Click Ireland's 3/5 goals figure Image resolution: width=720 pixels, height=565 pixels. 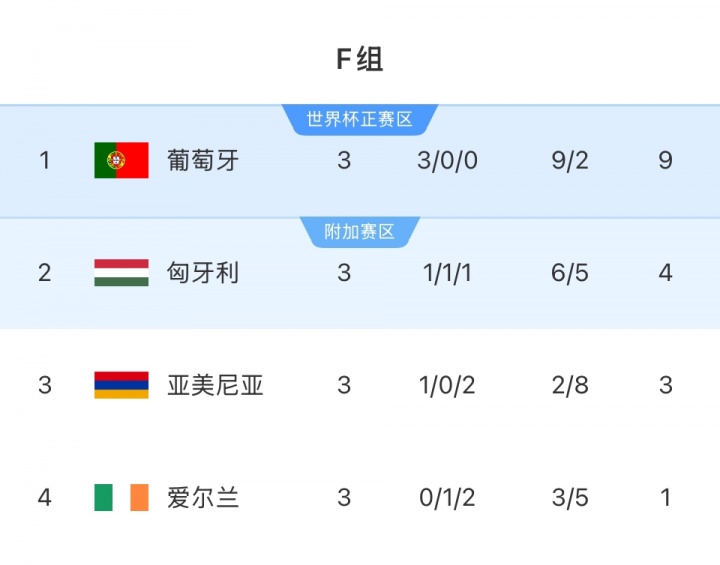coord(570,497)
